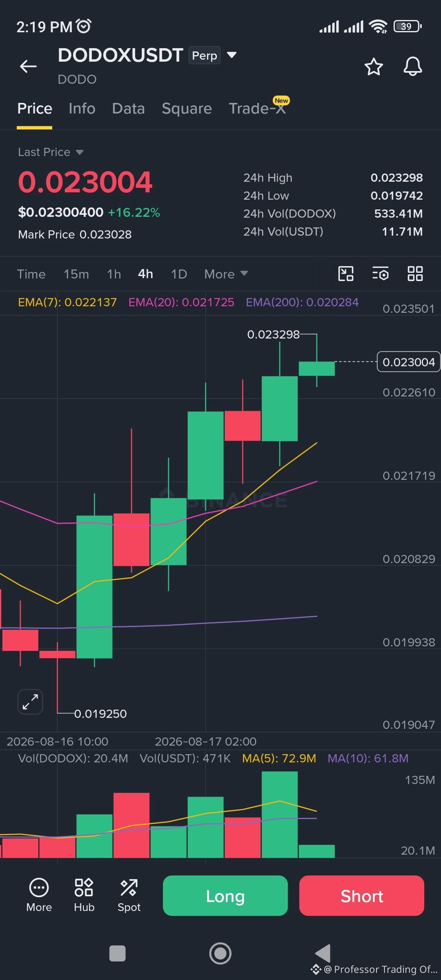Tap the 24h Vol(DODOX) value 533.41M
The width and height of the screenshot is (441, 980).
click(x=399, y=214)
